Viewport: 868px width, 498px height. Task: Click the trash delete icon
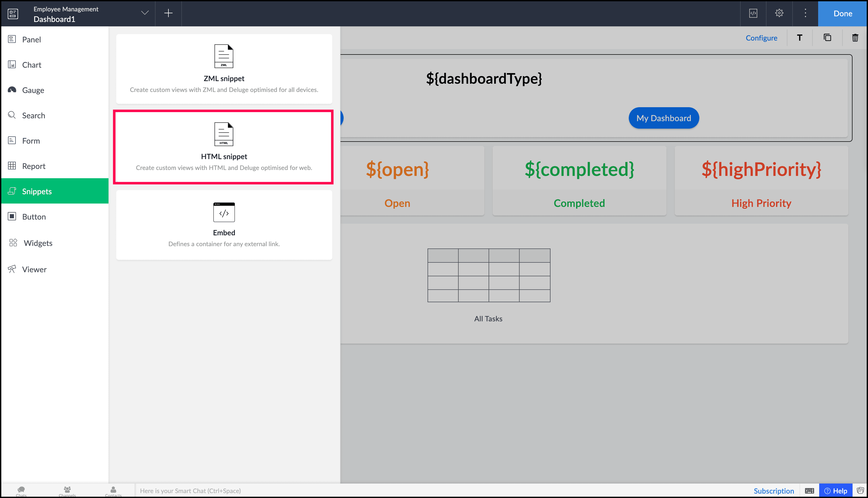(855, 38)
